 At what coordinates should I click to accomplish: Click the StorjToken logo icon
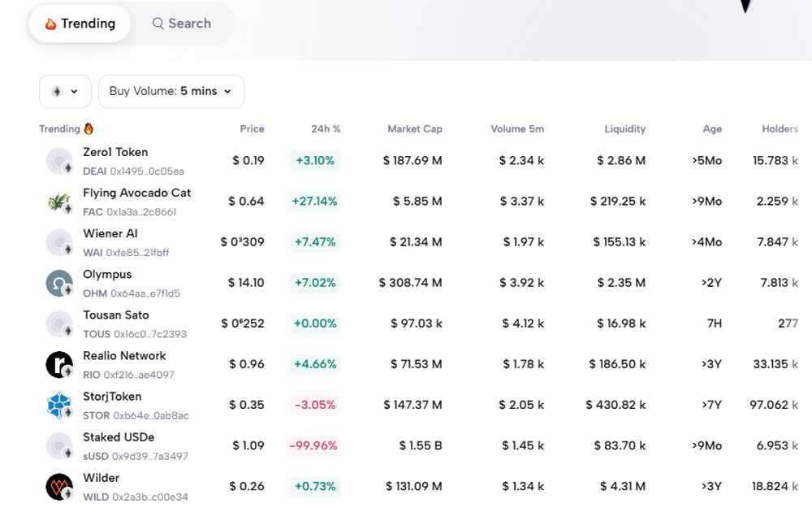tap(59, 406)
